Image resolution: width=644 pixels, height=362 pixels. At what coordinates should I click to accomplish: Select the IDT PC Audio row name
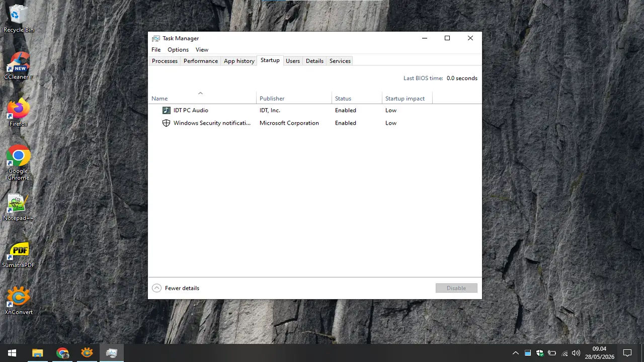[x=191, y=110]
